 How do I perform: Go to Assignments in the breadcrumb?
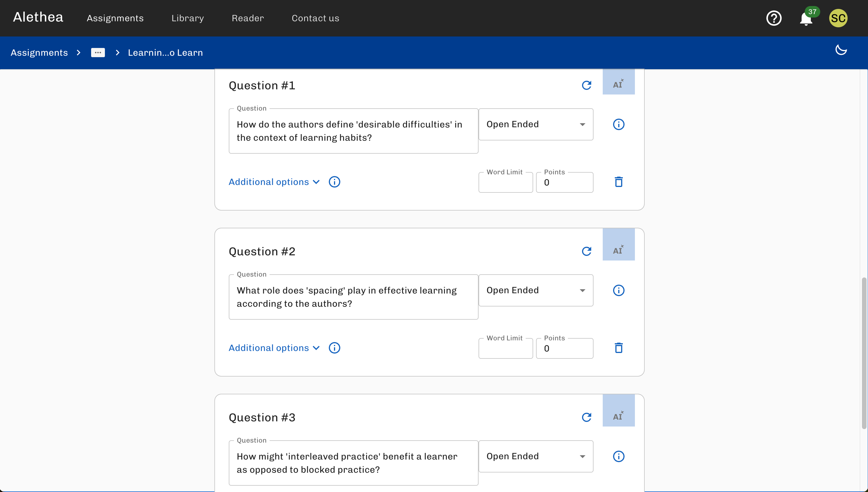coord(39,53)
